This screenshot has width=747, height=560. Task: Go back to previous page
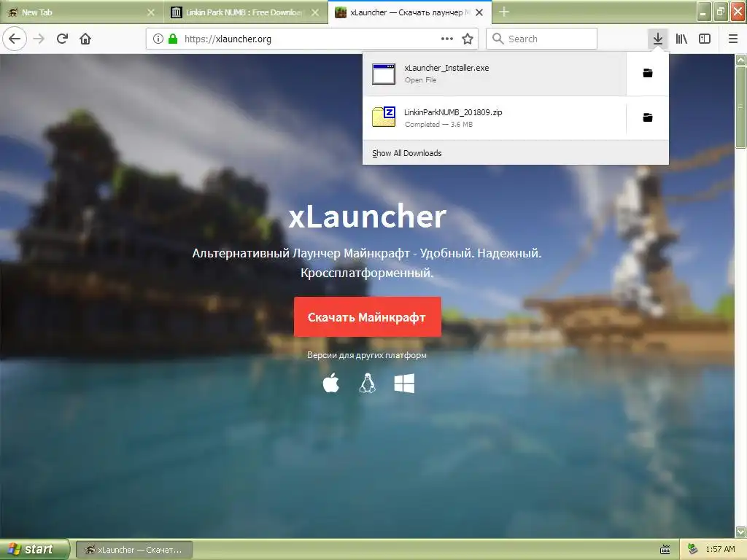point(15,39)
